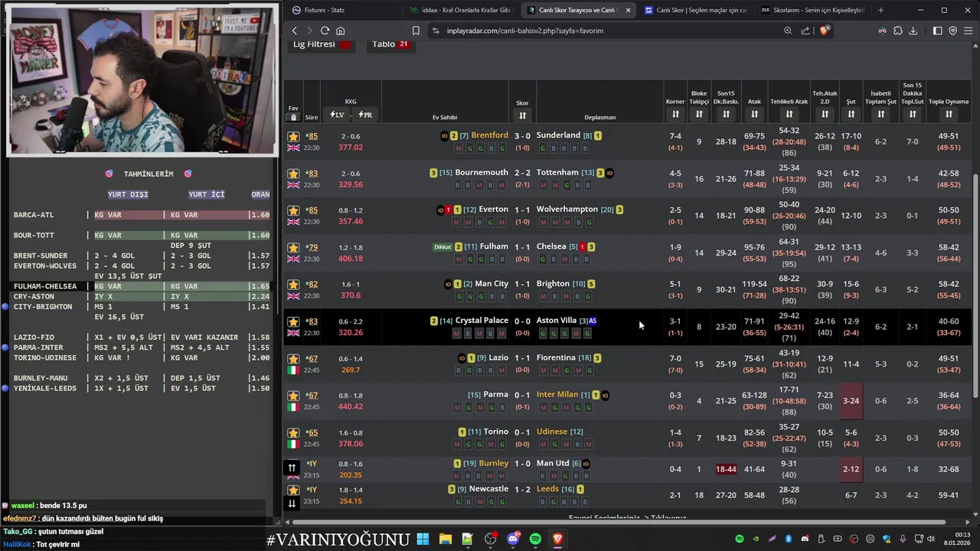Image resolution: width=980 pixels, height=551 pixels.
Task: Open browser downloads
Action: coord(913,31)
